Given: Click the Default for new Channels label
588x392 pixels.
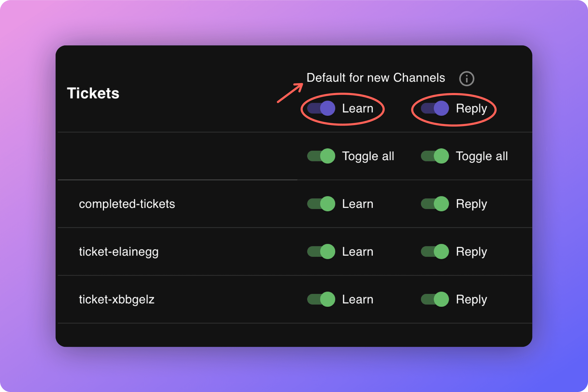Looking at the screenshot, I should point(376,78).
